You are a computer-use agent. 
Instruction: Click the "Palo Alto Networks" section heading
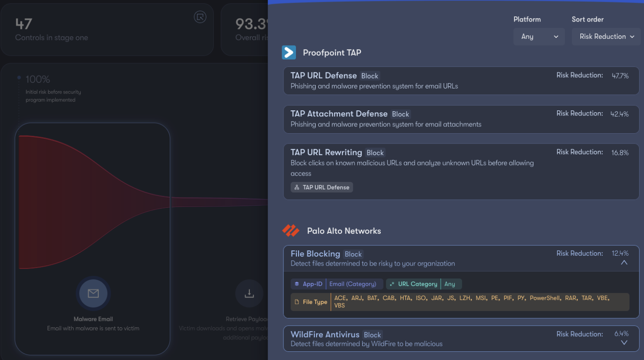344,231
